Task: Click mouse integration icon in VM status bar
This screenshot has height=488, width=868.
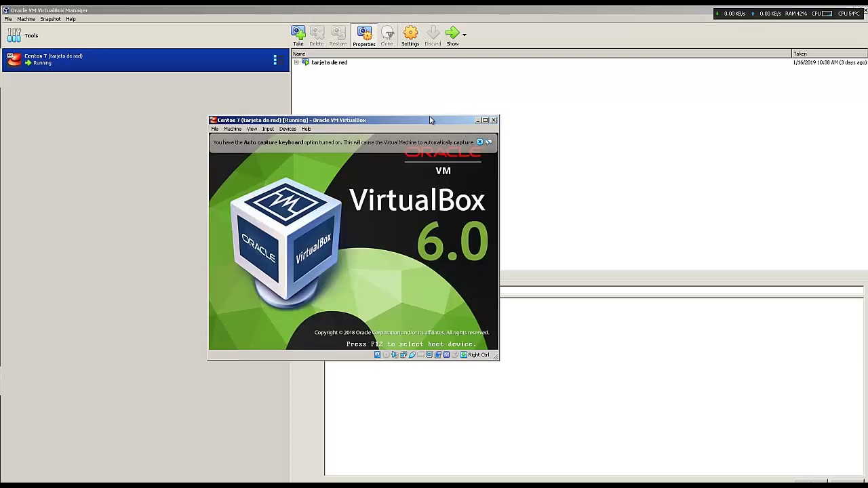Action: (454, 354)
